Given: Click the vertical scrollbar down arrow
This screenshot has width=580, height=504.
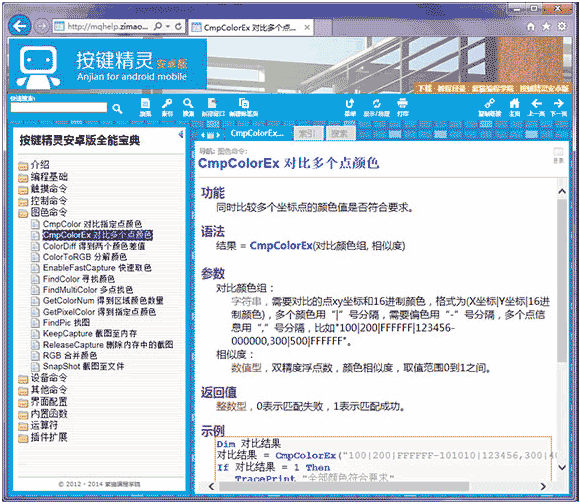Looking at the screenshot, I should (x=562, y=467).
